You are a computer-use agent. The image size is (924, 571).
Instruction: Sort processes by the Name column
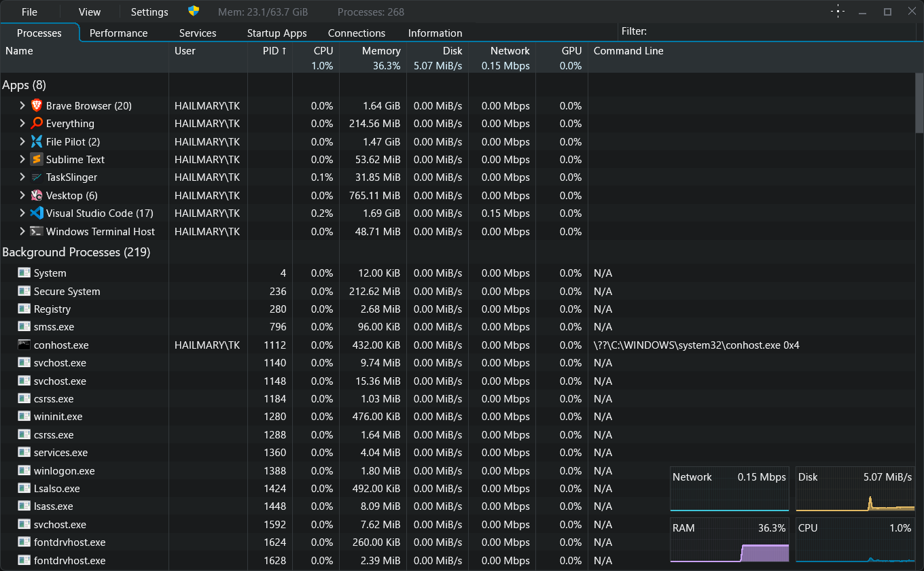[84, 58]
